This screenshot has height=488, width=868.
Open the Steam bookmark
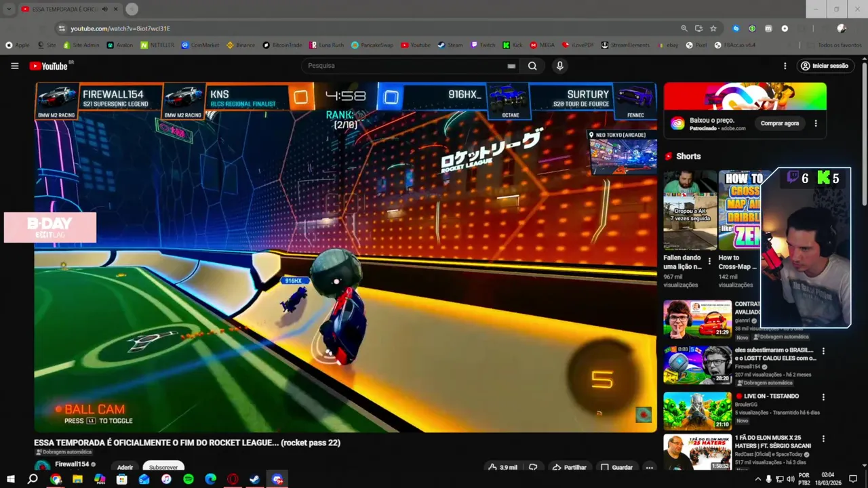[x=450, y=45]
